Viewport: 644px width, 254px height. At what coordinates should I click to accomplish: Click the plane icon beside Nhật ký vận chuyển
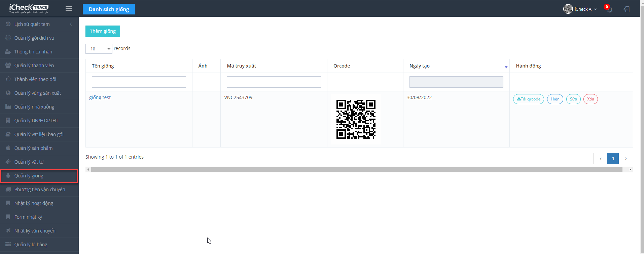coord(8,230)
